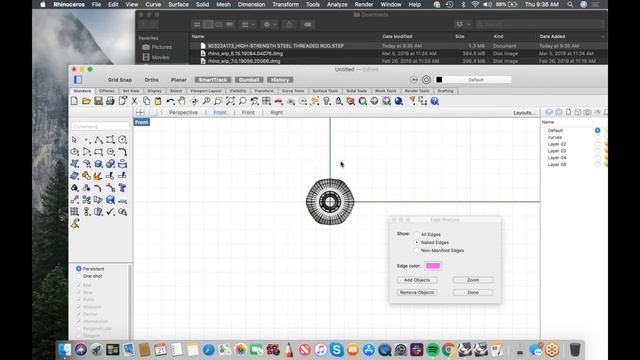
Task: Switch to the Perspective viewport tab
Action: tap(183, 112)
